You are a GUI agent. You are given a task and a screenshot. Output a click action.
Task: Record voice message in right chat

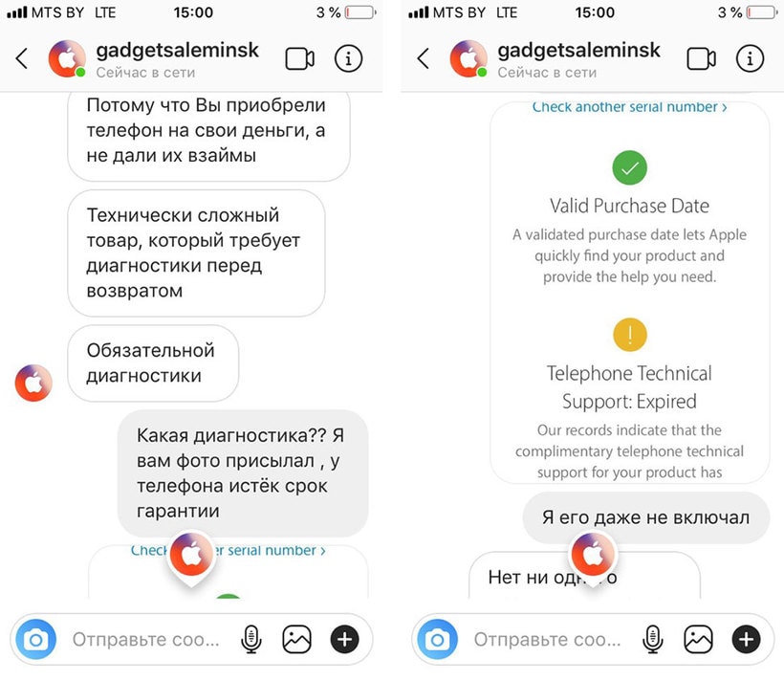[652, 639]
